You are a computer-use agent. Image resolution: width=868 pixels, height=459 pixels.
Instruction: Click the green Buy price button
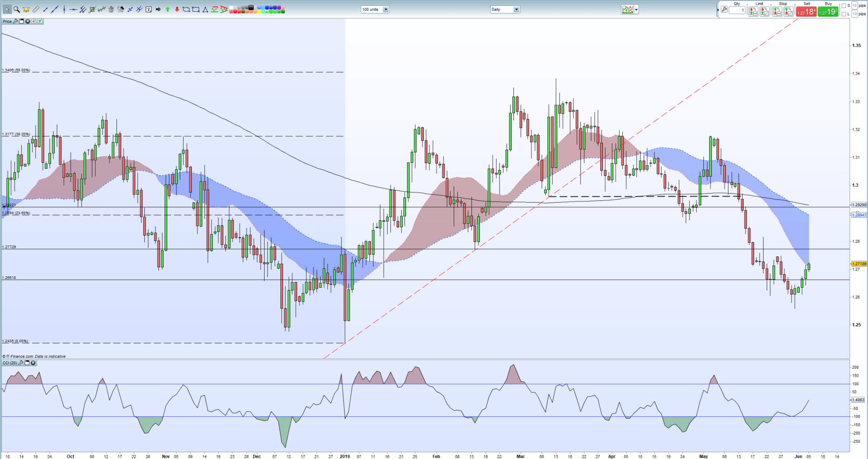[x=828, y=12]
